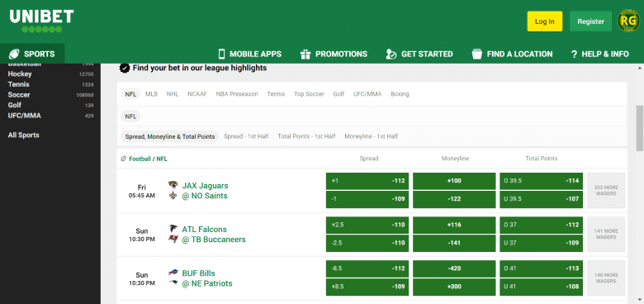Click the BUF Bills team logo
The width and height of the screenshot is (644, 304).
click(x=173, y=273)
